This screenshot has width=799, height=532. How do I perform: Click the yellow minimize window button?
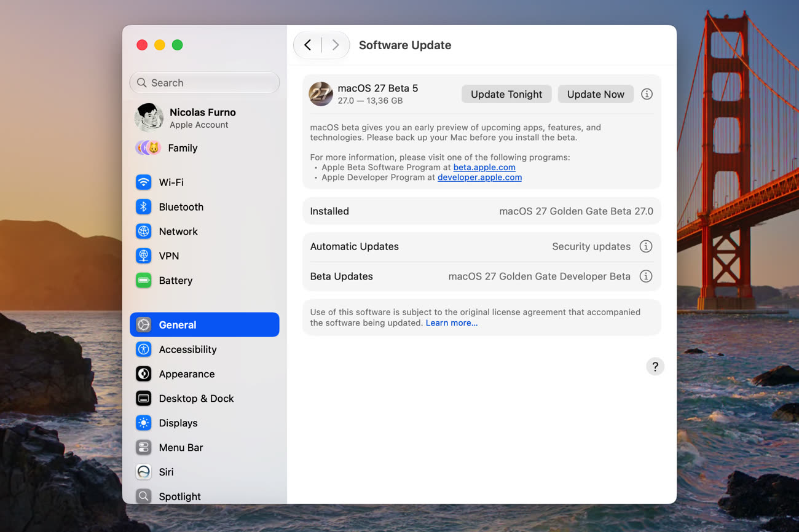click(x=160, y=45)
